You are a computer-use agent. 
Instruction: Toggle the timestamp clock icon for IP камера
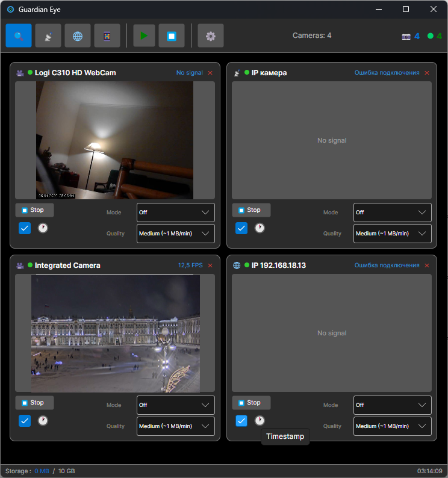260,228
